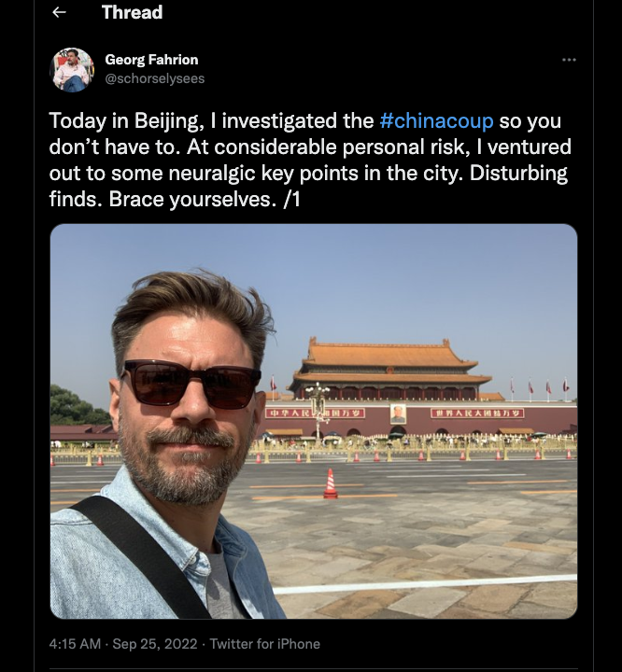This screenshot has width=622, height=672.
Task: Visit the @schorselysees handle link
Action: click(x=155, y=78)
